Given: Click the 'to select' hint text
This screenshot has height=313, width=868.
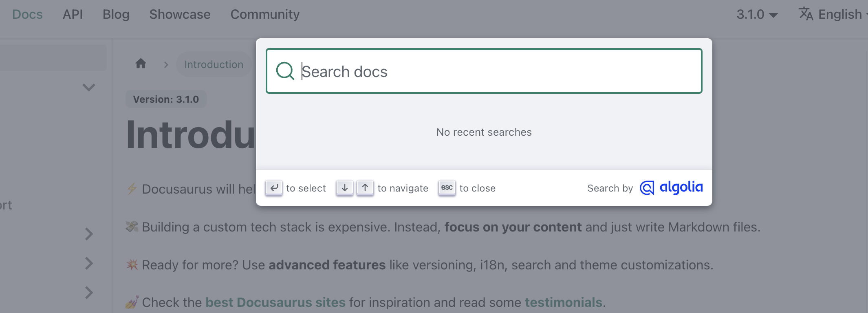Looking at the screenshot, I should 306,188.
